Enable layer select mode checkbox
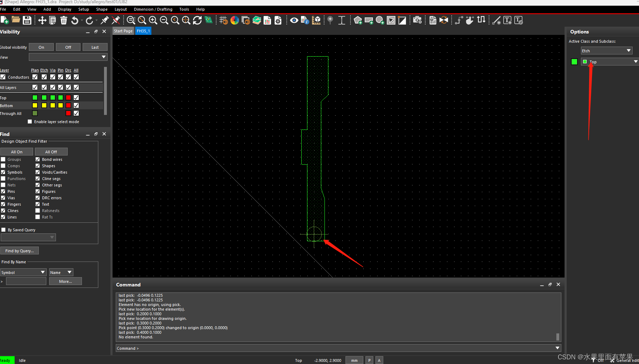This screenshot has width=639, height=364. coord(30,122)
